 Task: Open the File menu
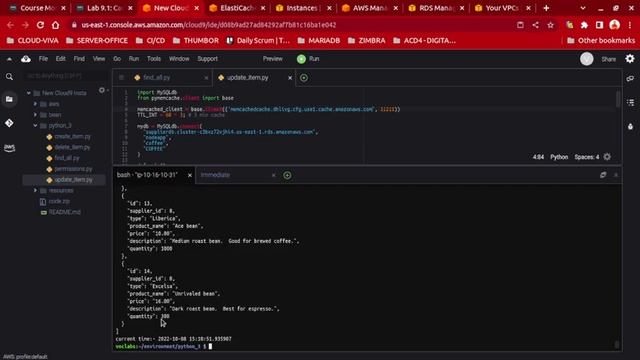(x=43, y=59)
